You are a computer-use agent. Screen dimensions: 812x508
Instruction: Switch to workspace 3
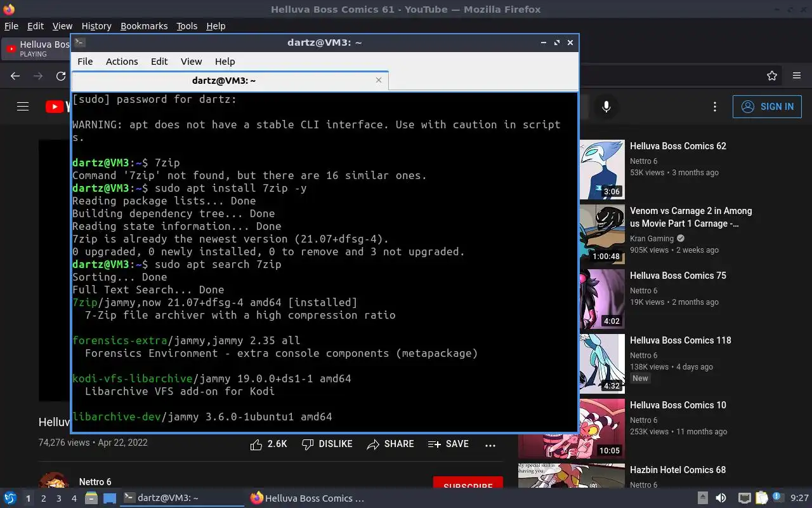tap(58, 498)
